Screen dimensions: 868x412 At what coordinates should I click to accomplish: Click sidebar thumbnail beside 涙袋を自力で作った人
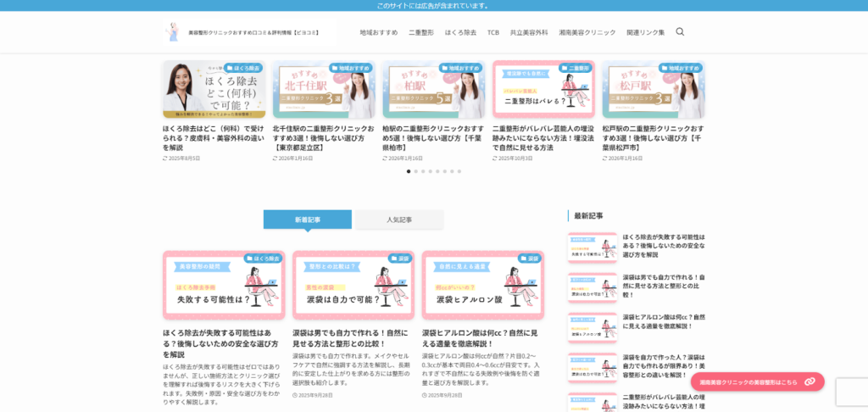point(593,368)
